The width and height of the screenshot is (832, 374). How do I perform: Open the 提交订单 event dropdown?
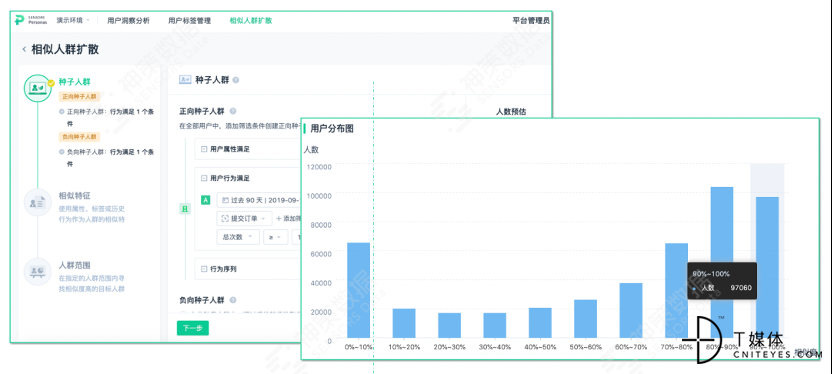[244, 219]
